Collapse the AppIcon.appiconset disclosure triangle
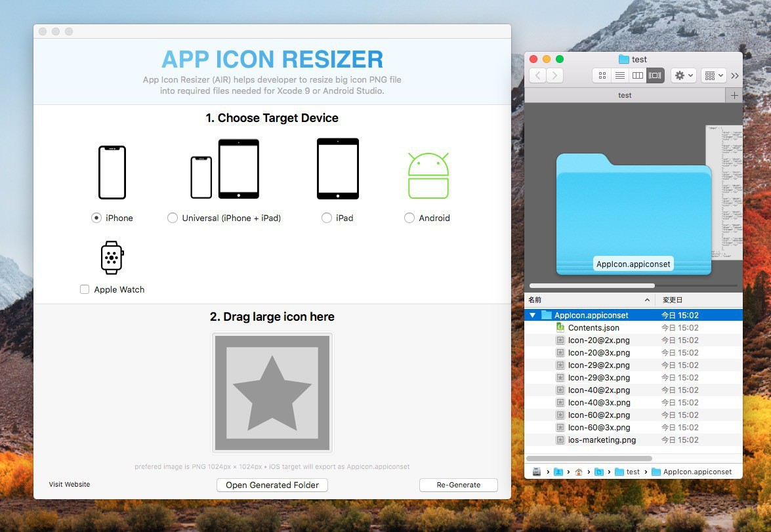Viewport: 771px width, 532px height. point(533,315)
